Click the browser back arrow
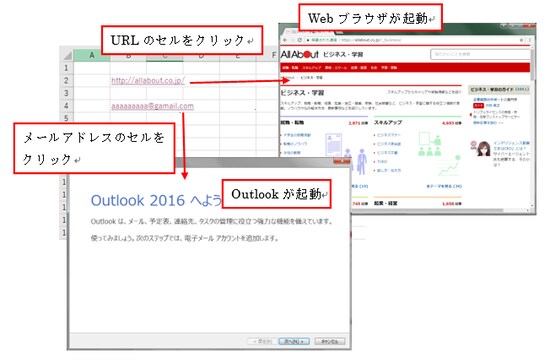 pos(285,40)
